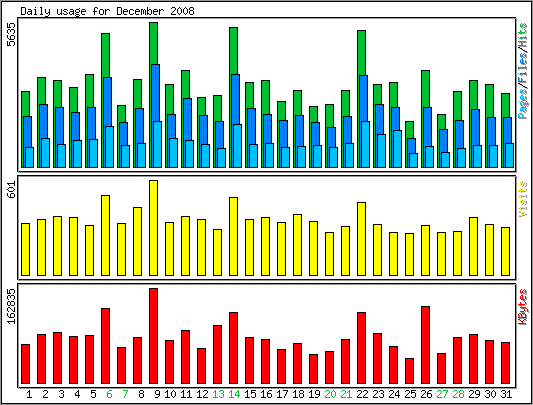Click the yellow visits bar for day 14

pyautogui.click(x=233, y=236)
